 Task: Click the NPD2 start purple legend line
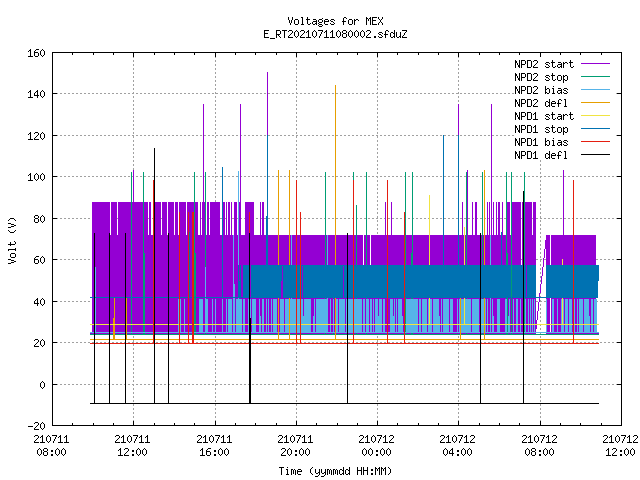tap(595, 64)
